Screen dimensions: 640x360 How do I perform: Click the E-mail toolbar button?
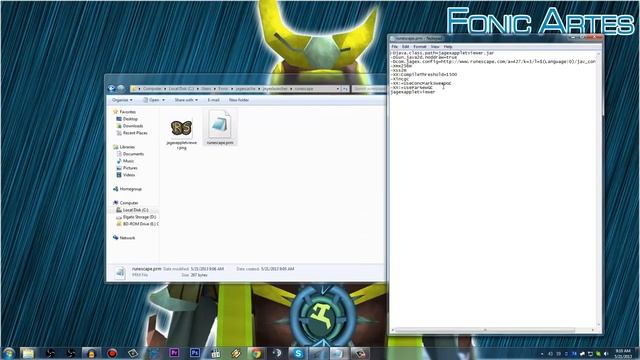[213, 100]
